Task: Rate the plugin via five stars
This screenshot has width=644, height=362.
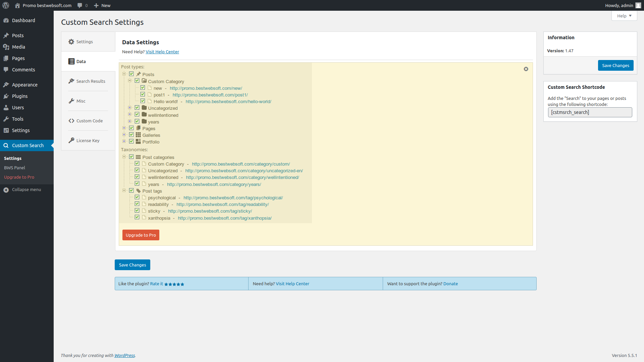Action: pos(174,284)
